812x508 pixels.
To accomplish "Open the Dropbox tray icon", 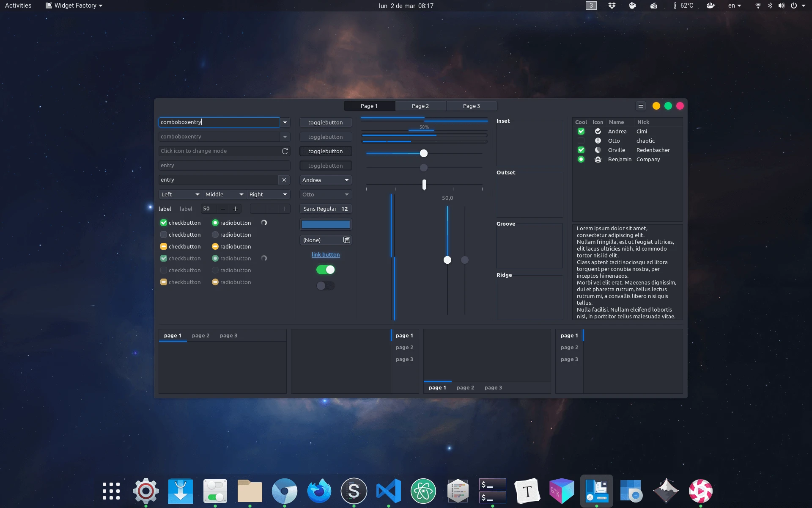I will pos(612,6).
